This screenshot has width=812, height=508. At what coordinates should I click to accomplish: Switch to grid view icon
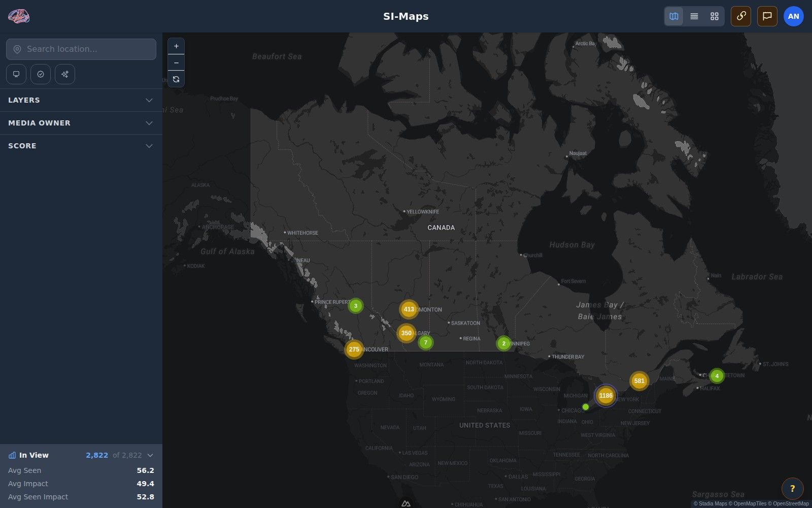pyautogui.click(x=715, y=16)
